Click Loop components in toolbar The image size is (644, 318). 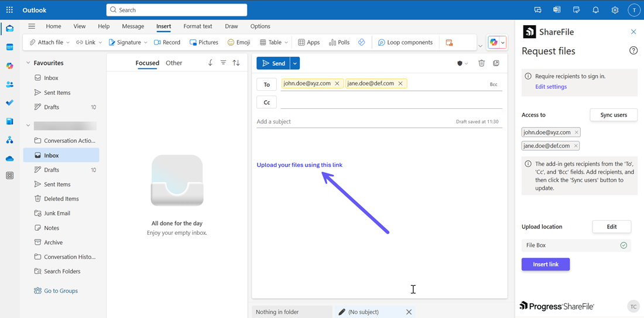tap(405, 42)
